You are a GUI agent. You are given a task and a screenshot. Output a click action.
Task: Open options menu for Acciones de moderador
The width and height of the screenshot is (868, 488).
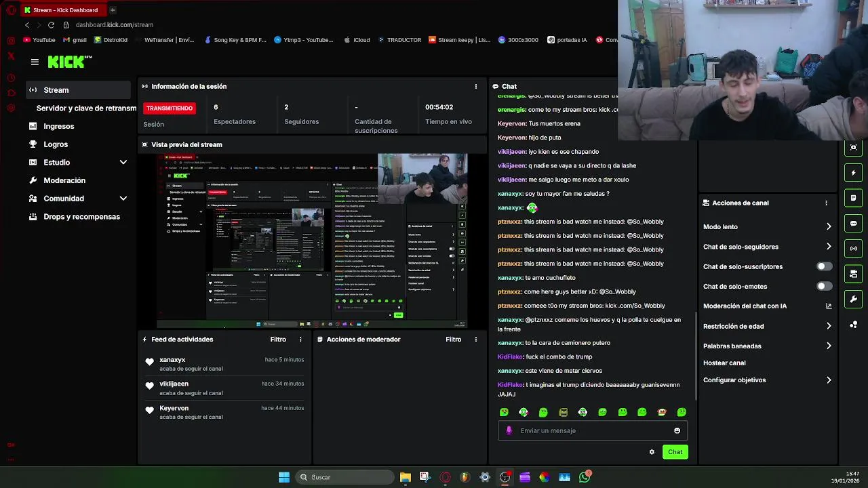(475, 340)
